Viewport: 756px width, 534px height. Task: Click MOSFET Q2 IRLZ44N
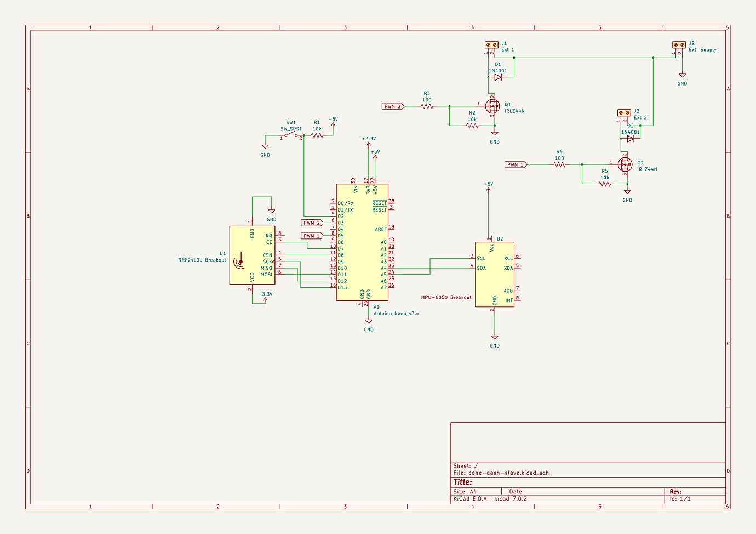626,164
